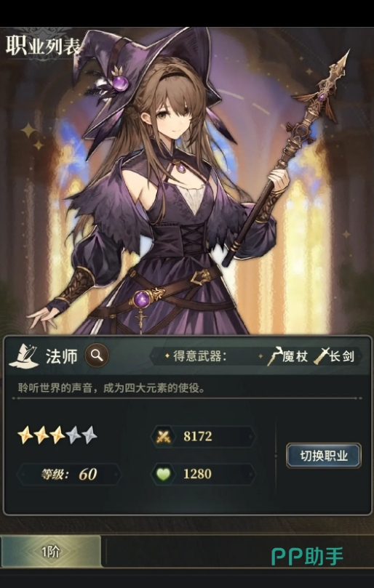Click the fifth silver star
The height and width of the screenshot is (588, 374).
point(89,436)
